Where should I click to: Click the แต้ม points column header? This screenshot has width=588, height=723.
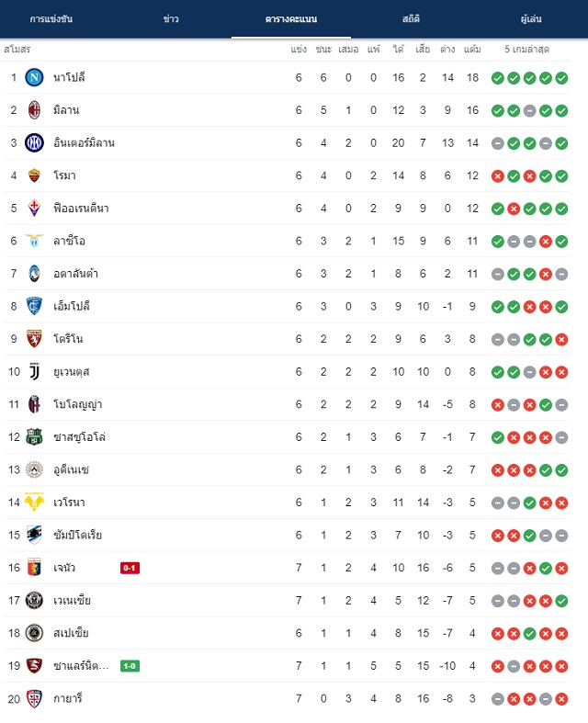[472, 50]
